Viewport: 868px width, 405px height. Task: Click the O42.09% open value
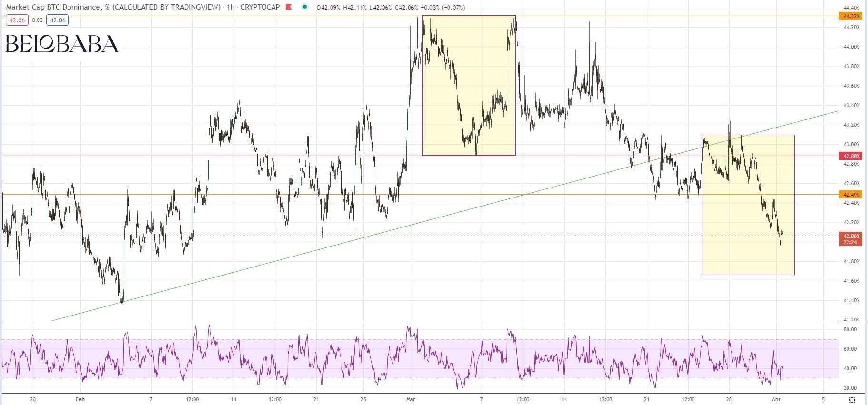tap(328, 8)
